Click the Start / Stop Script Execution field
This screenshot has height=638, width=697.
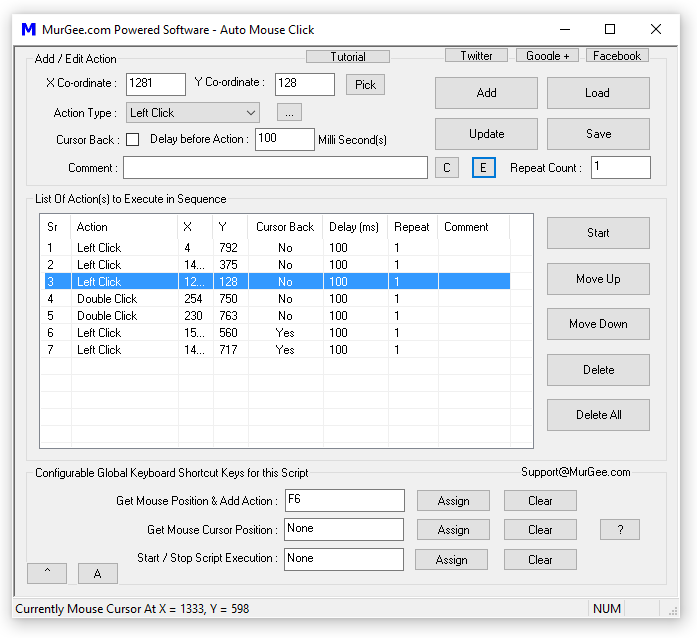[x=344, y=559]
